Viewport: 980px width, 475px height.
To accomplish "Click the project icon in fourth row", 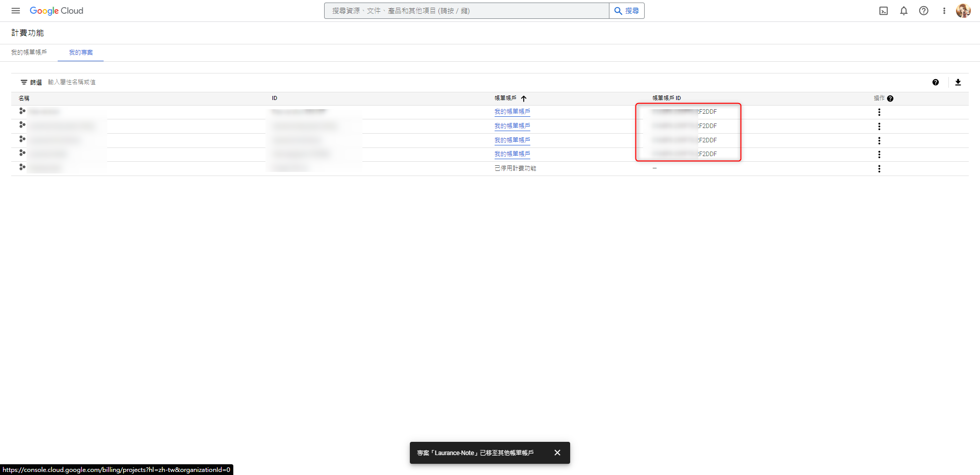I will (x=22, y=153).
